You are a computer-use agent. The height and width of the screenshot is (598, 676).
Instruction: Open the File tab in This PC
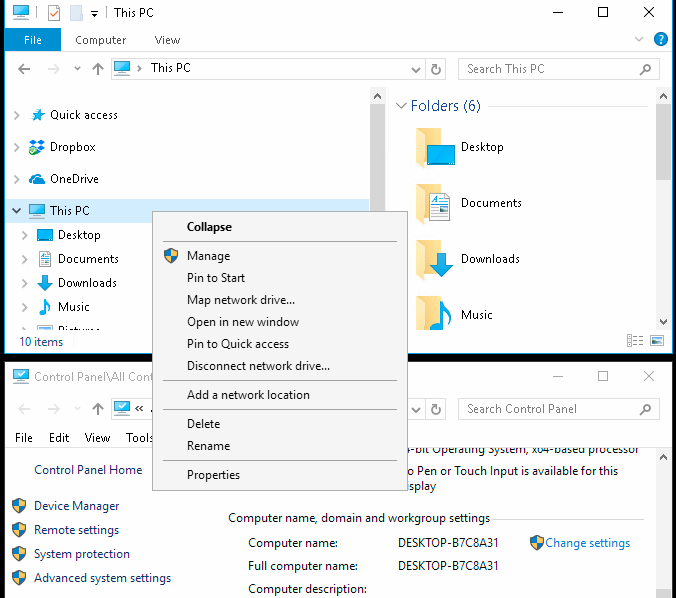tap(33, 40)
